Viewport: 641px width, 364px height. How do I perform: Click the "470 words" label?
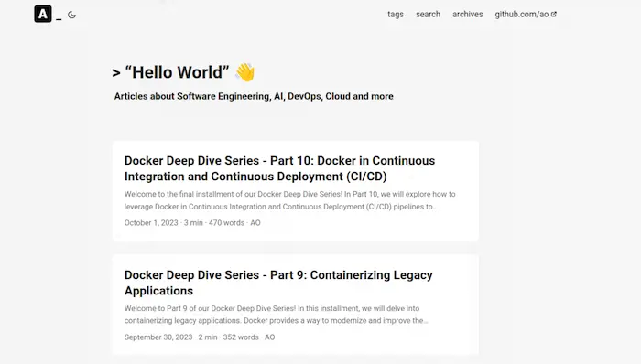(x=226, y=223)
